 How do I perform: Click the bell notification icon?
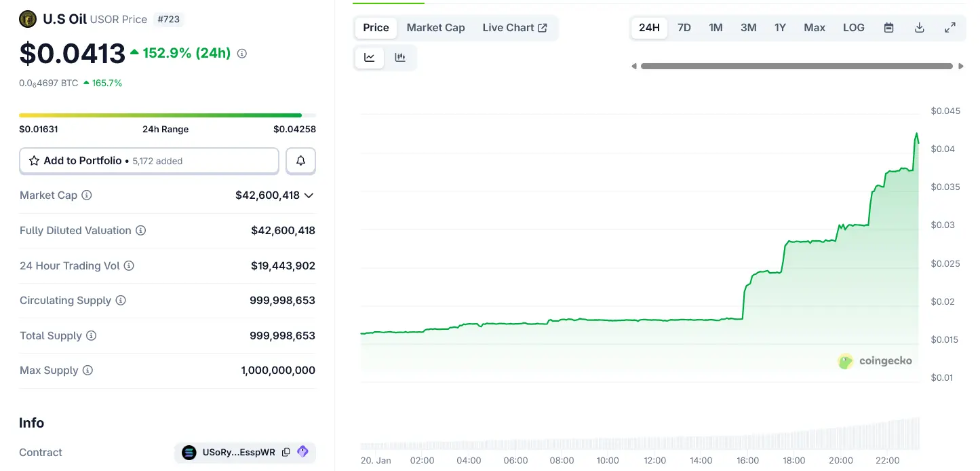[300, 161]
